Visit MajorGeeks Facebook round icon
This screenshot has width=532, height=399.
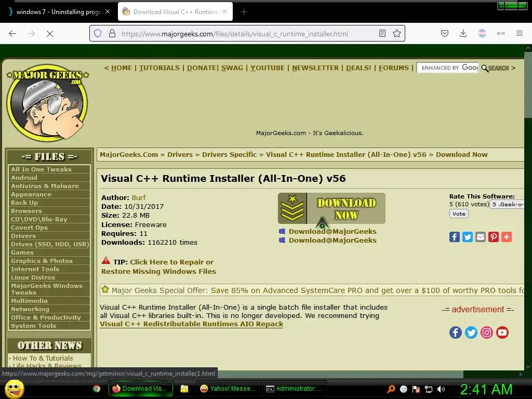(x=455, y=332)
